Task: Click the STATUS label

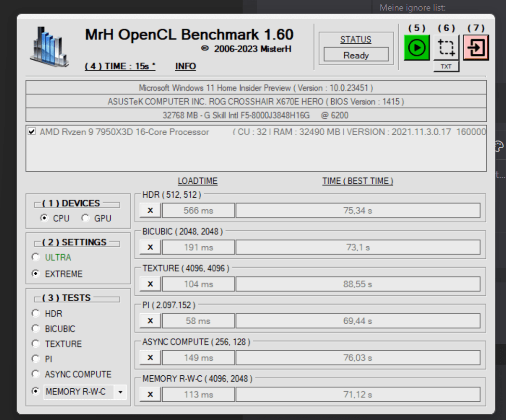Action: pos(356,39)
